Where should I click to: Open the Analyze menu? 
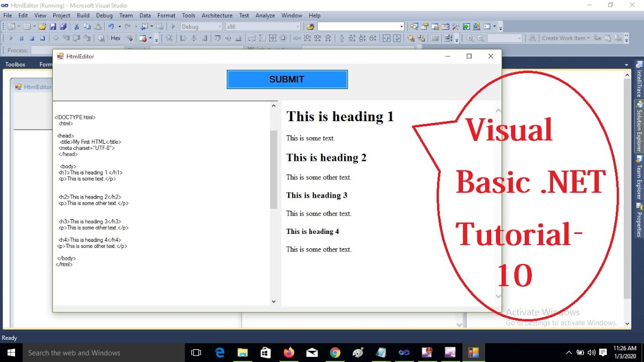265,16
